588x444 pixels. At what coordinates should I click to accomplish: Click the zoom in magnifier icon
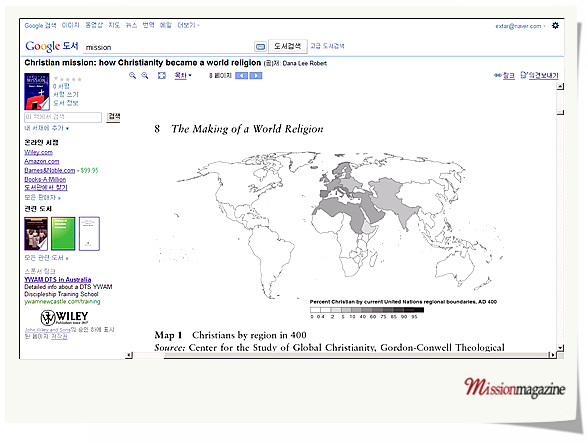pyautogui.click(x=144, y=76)
